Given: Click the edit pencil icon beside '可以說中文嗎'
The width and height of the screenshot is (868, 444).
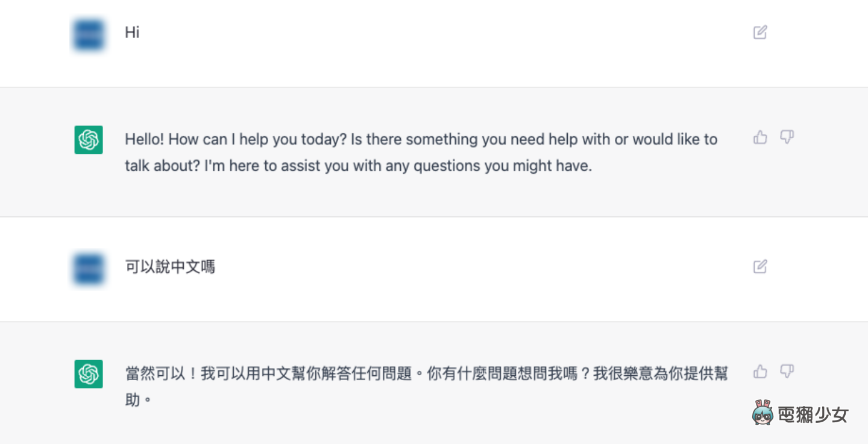Looking at the screenshot, I should [759, 266].
